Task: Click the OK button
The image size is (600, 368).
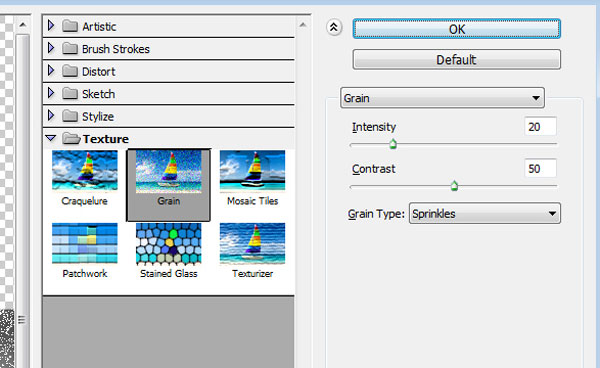Action: tap(457, 29)
